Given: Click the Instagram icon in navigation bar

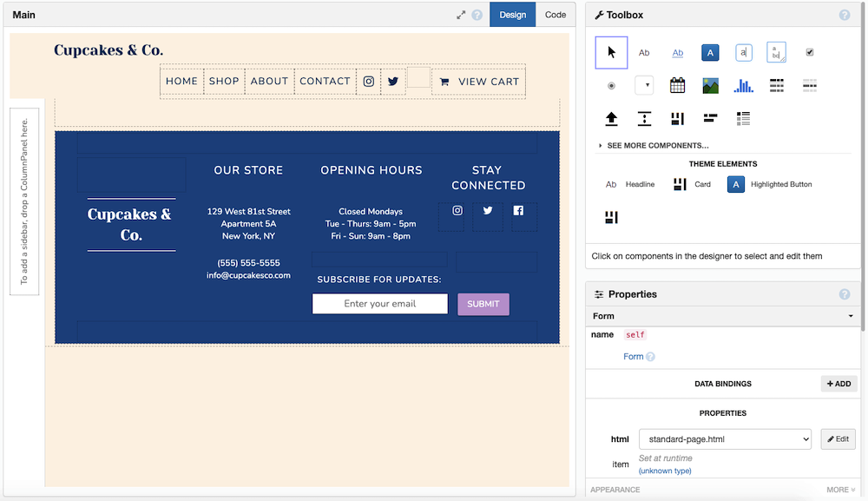Looking at the screenshot, I should [369, 82].
